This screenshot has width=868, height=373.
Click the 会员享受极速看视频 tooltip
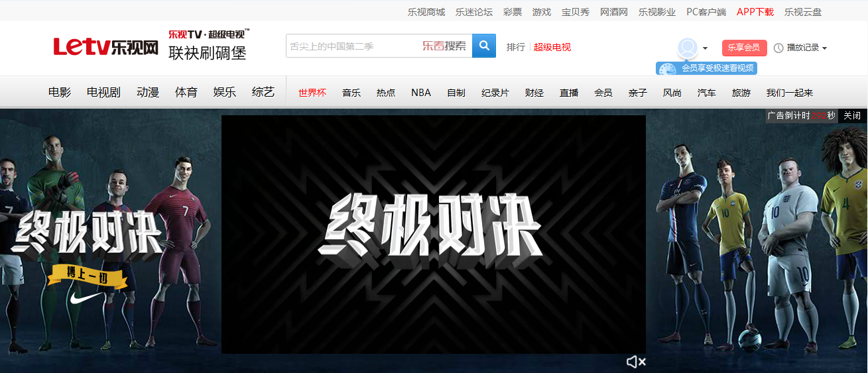click(x=706, y=68)
